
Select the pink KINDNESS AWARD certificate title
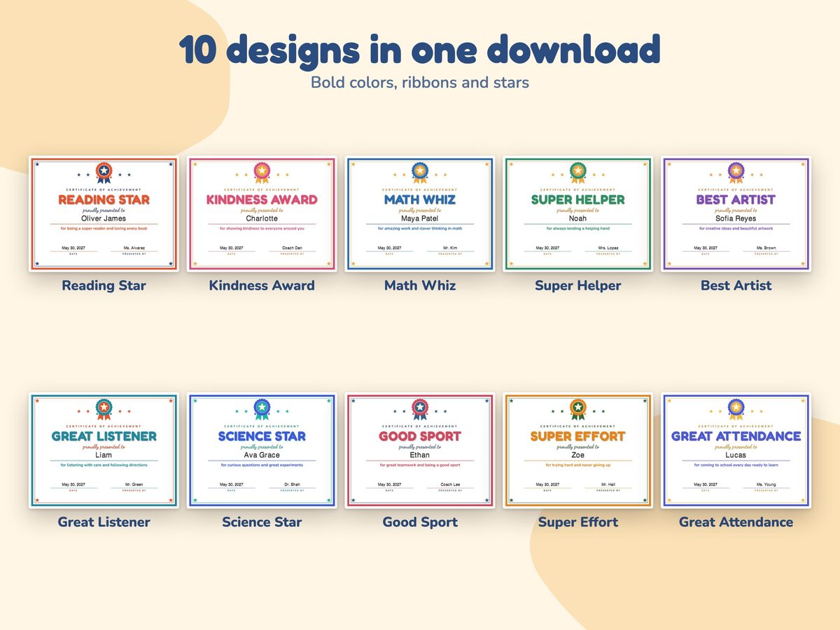pos(262,199)
